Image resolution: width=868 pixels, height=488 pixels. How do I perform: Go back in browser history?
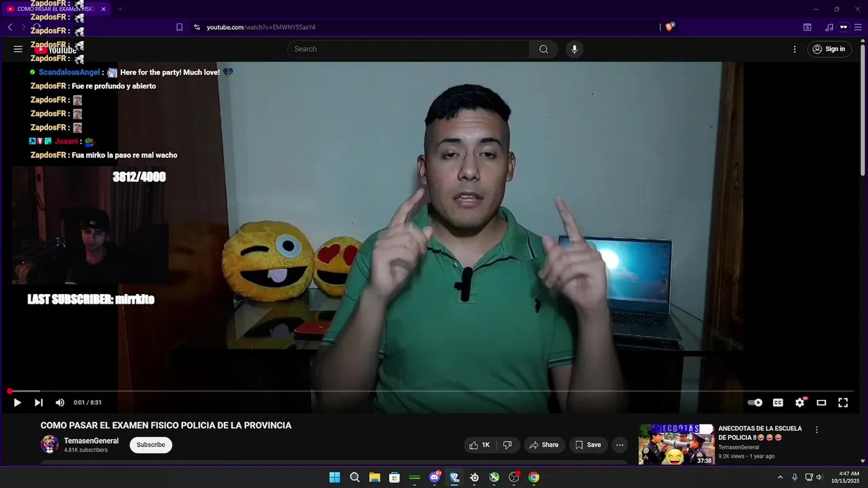click(10, 27)
